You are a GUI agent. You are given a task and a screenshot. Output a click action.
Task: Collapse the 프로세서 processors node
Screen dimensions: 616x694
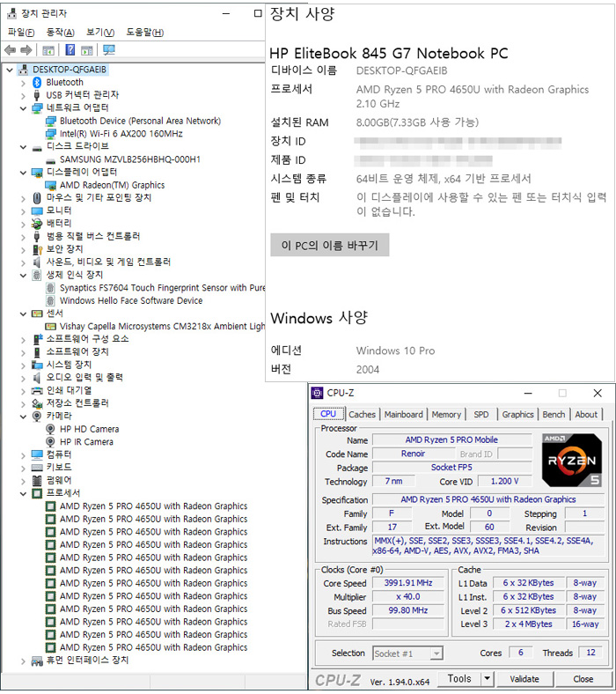tap(23, 493)
